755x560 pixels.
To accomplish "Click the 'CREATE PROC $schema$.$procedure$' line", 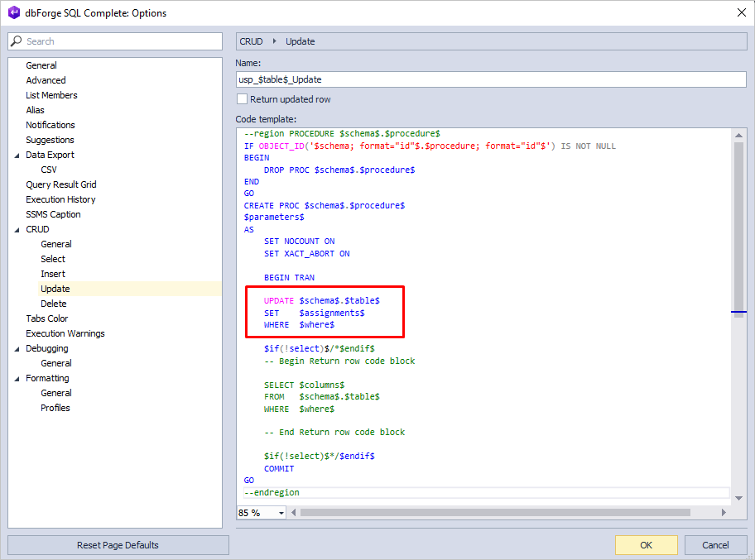I will pos(324,205).
